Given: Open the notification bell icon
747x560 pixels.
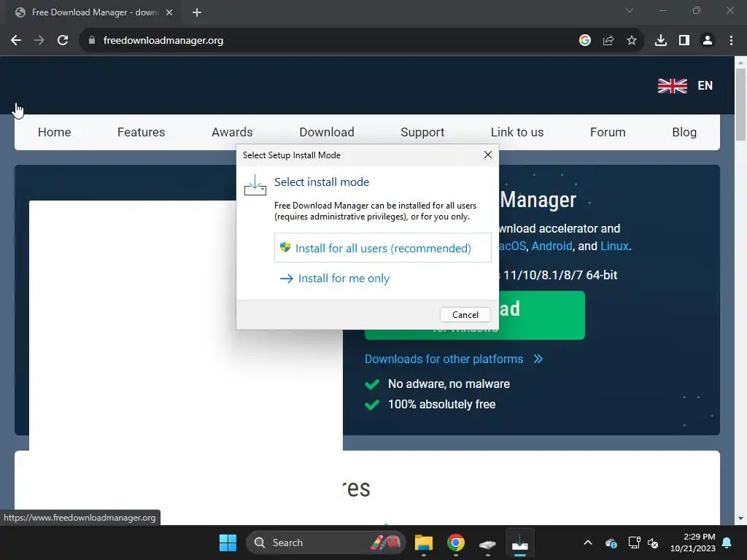Looking at the screenshot, I should [727, 542].
